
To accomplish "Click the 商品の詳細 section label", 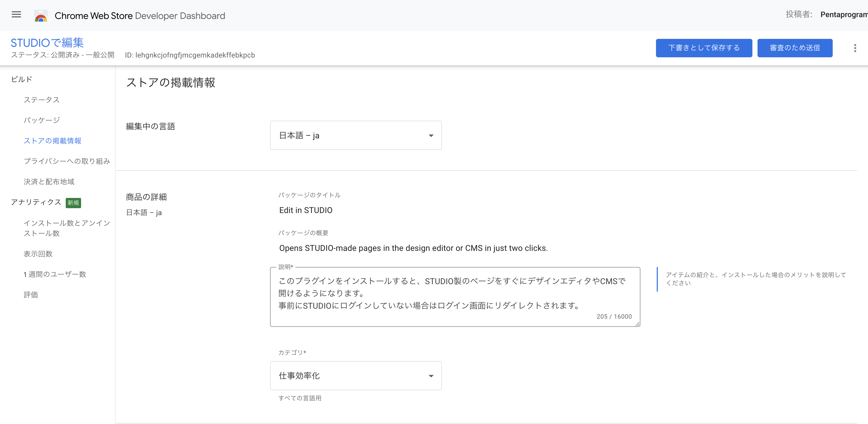I will click(x=146, y=197).
